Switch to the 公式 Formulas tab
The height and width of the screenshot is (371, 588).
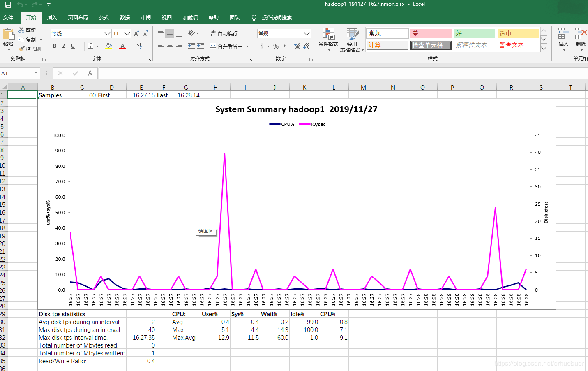click(104, 18)
